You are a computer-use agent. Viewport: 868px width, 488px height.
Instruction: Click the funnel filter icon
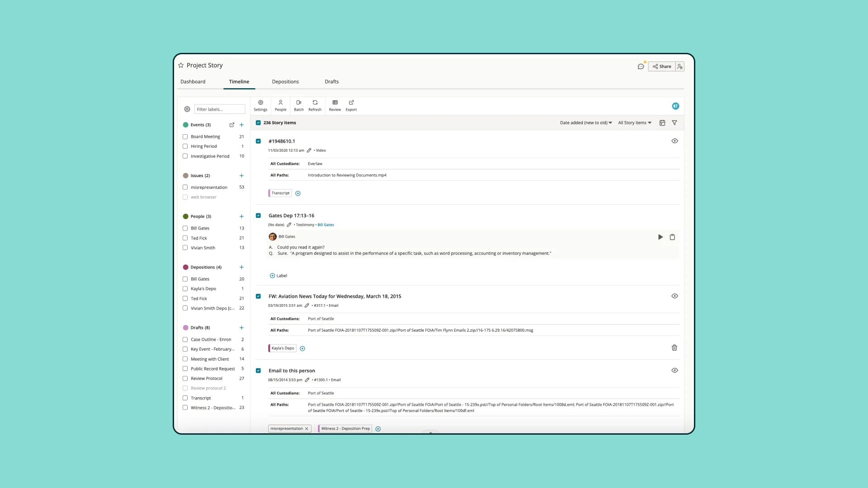coord(675,123)
